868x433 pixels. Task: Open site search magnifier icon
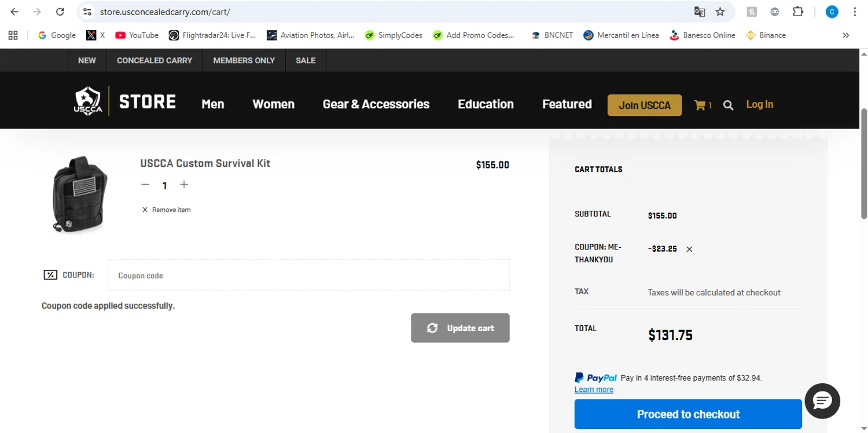[729, 105]
